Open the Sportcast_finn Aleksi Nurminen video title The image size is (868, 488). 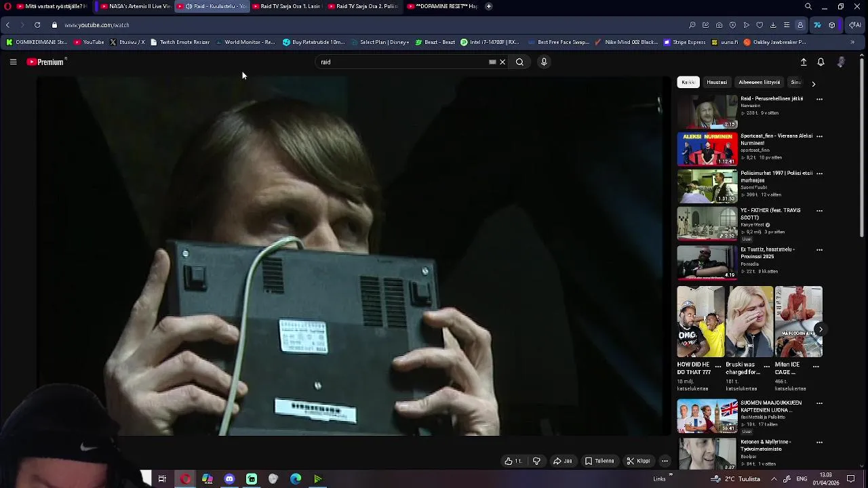tap(776, 139)
